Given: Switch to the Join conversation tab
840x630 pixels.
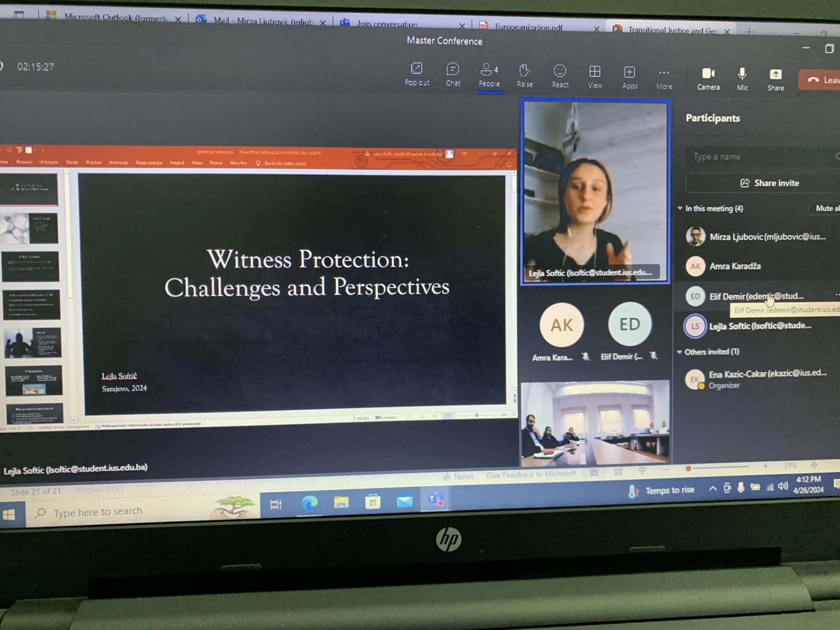Looking at the screenshot, I should point(387,24).
